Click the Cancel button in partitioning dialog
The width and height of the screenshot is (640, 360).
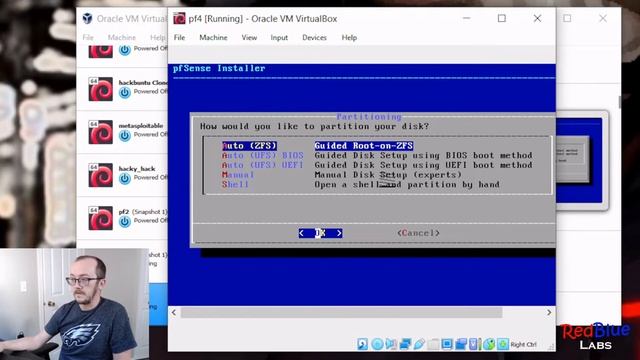[x=418, y=233]
